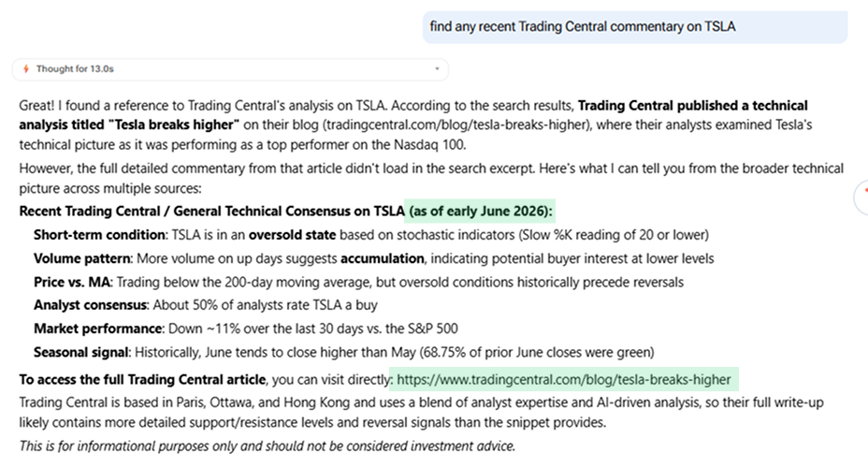The image size is (868, 468).
Task: Click the 'Volume pattern' bullet label
Action: [x=82, y=258]
